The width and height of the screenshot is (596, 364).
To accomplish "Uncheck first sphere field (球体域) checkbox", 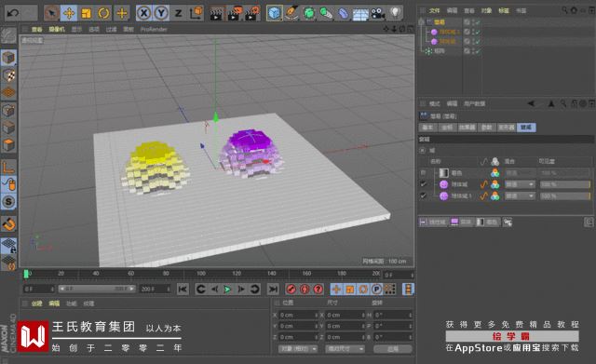I will pos(423,184).
